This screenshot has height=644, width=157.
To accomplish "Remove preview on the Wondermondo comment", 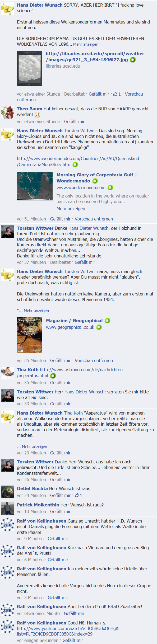I will coord(94,219).
